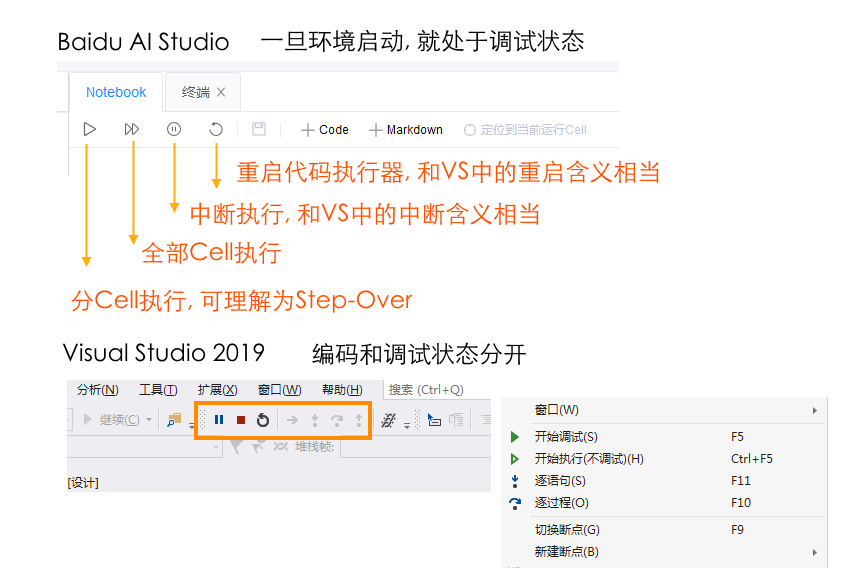Click the 搜索 (Ctrl+Q) search box
The height and width of the screenshot is (574, 842).
pyautogui.click(x=437, y=390)
